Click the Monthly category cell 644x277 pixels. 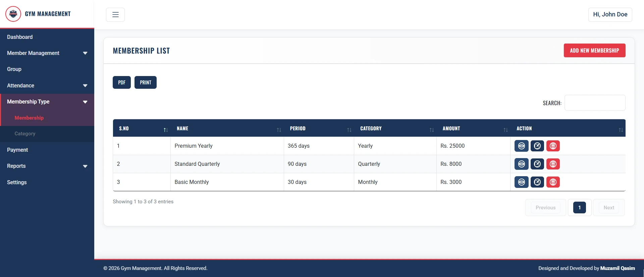coord(395,182)
